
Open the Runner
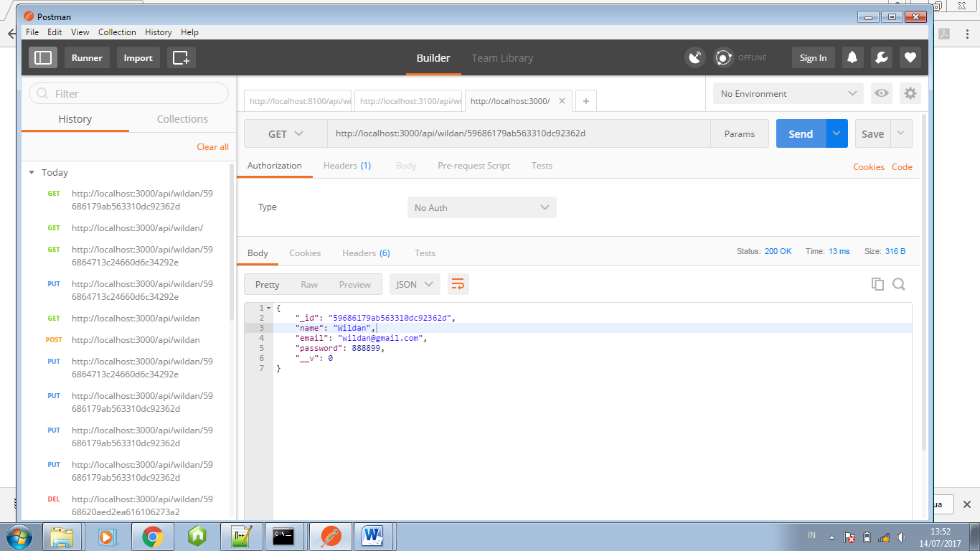point(87,57)
